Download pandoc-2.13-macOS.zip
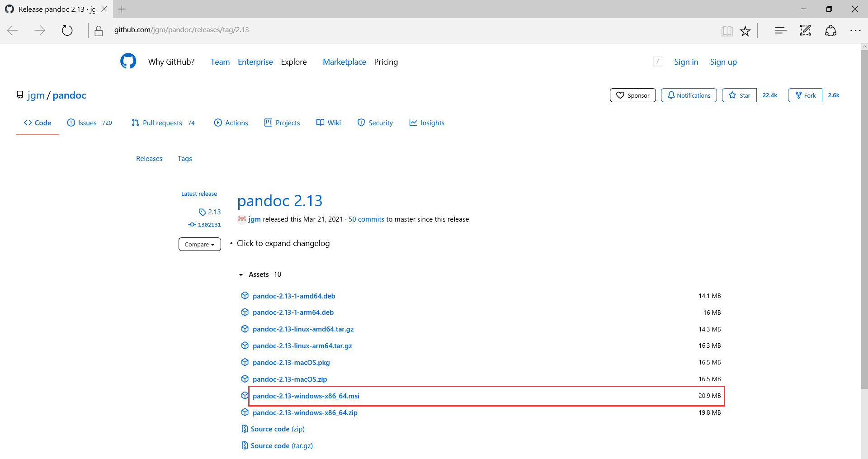 click(290, 379)
